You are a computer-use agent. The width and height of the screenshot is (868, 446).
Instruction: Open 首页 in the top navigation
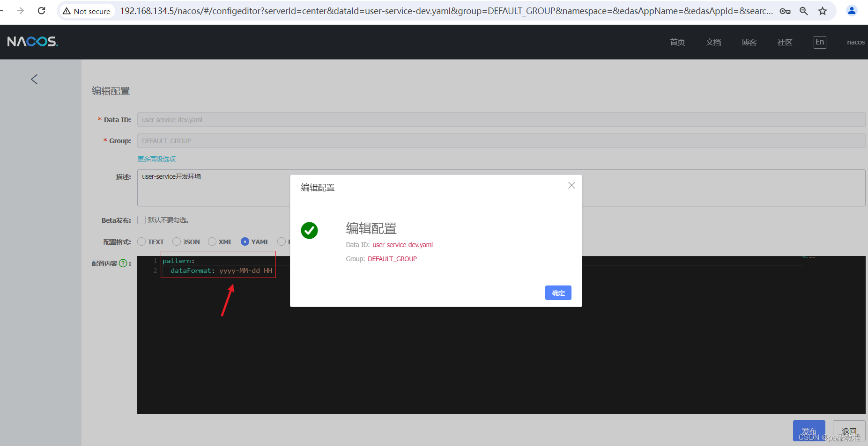tap(677, 42)
